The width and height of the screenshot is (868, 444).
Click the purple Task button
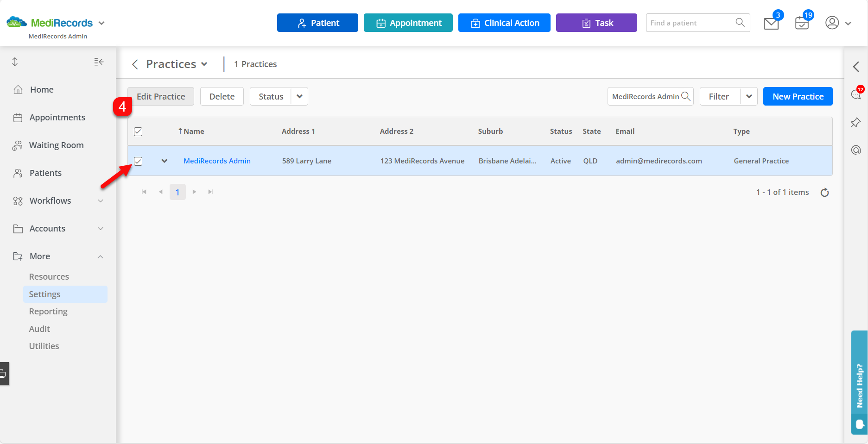(596, 23)
